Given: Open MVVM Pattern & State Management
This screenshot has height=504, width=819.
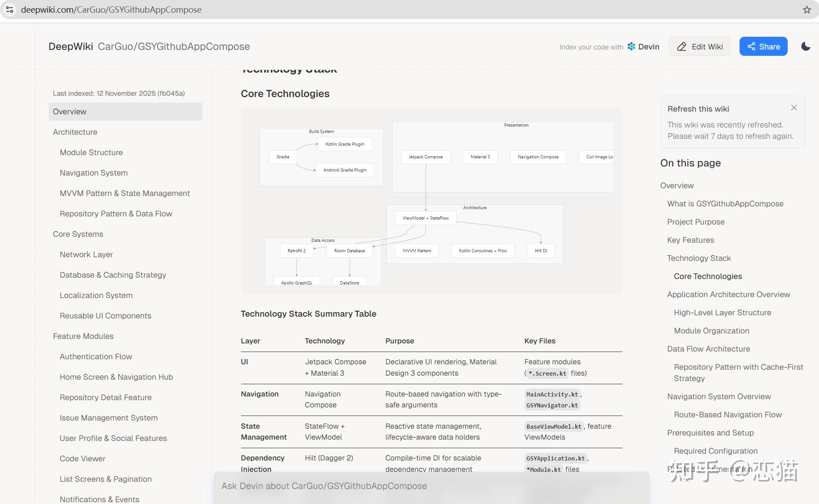Looking at the screenshot, I should point(125,193).
